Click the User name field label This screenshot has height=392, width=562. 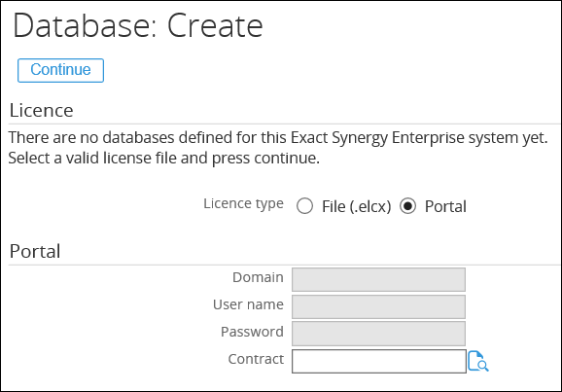[x=248, y=304]
